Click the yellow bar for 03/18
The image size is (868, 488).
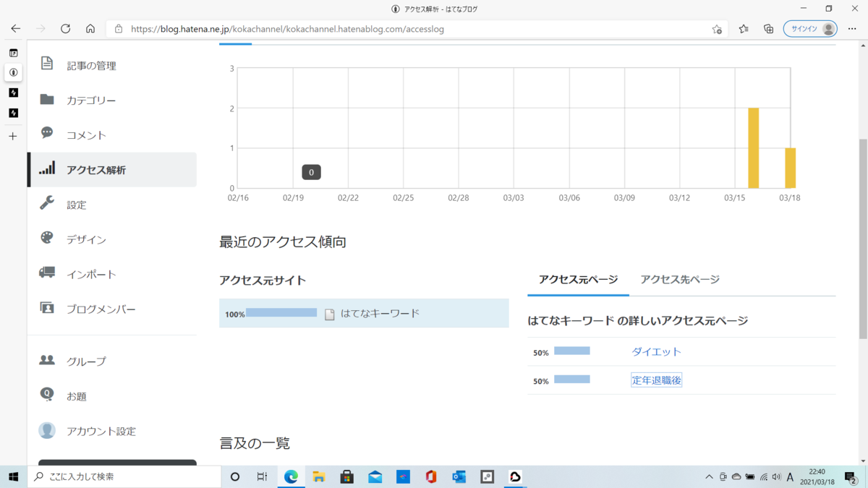point(790,168)
